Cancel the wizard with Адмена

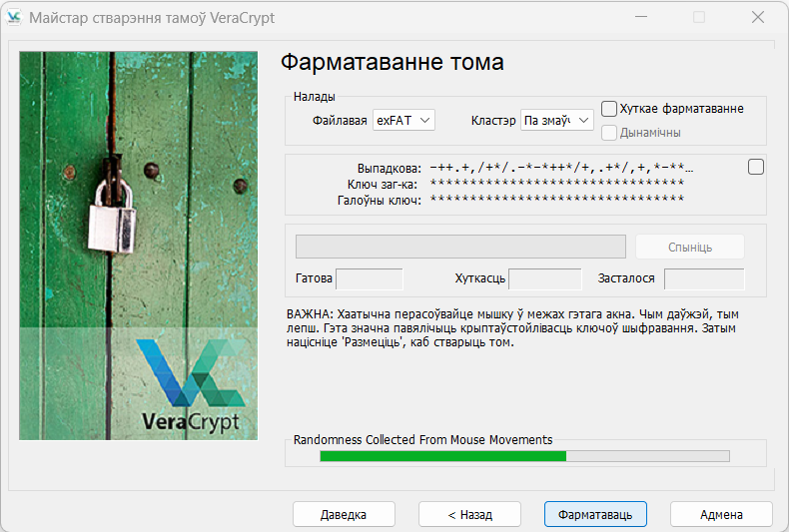coord(721,514)
